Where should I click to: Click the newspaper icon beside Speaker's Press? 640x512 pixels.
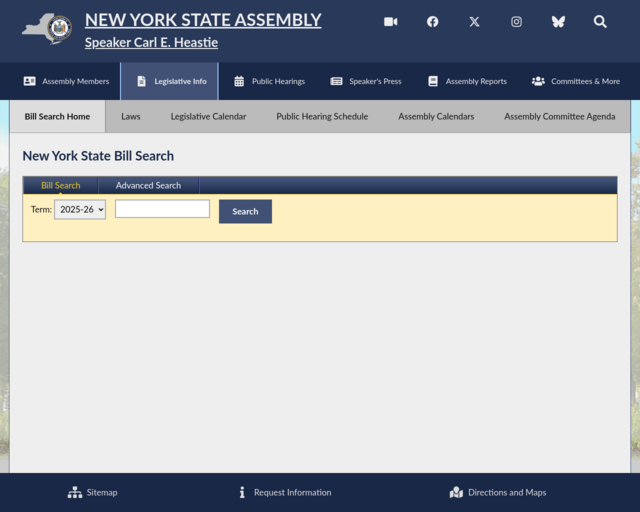pyautogui.click(x=336, y=81)
